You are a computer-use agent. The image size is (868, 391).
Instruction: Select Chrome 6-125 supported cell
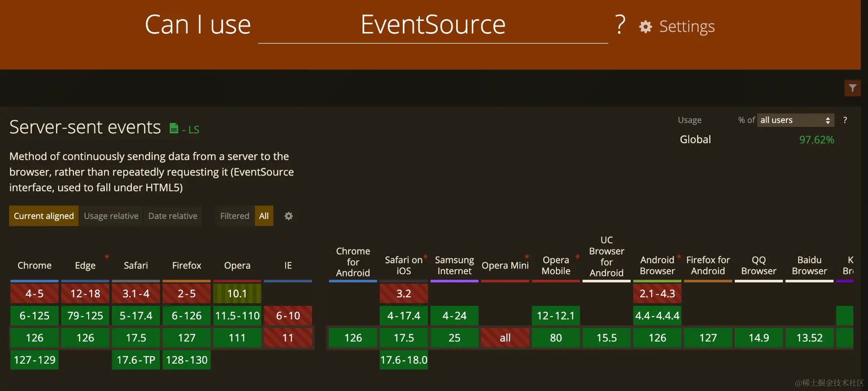[35, 316]
